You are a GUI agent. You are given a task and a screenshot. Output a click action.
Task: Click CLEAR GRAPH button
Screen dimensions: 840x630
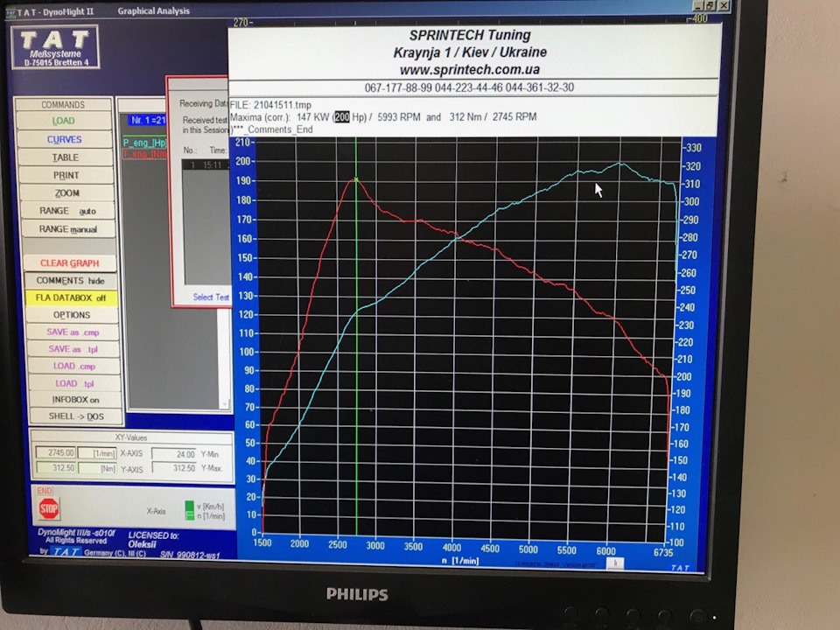tap(70, 263)
